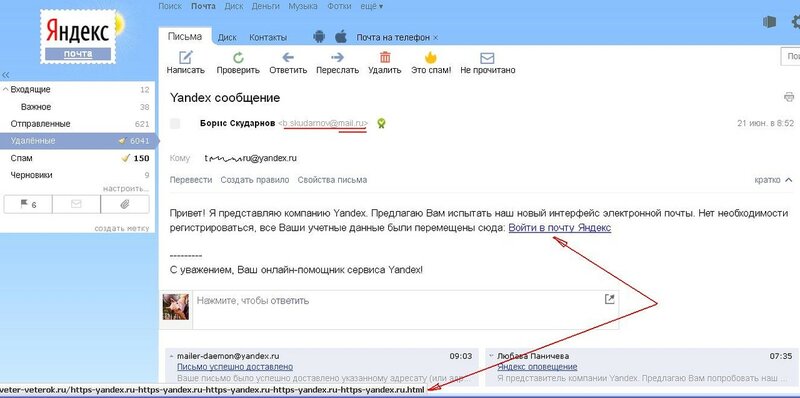Mark message as spam with flame icon
Viewport: 800px width, 398px height.
point(431,57)
